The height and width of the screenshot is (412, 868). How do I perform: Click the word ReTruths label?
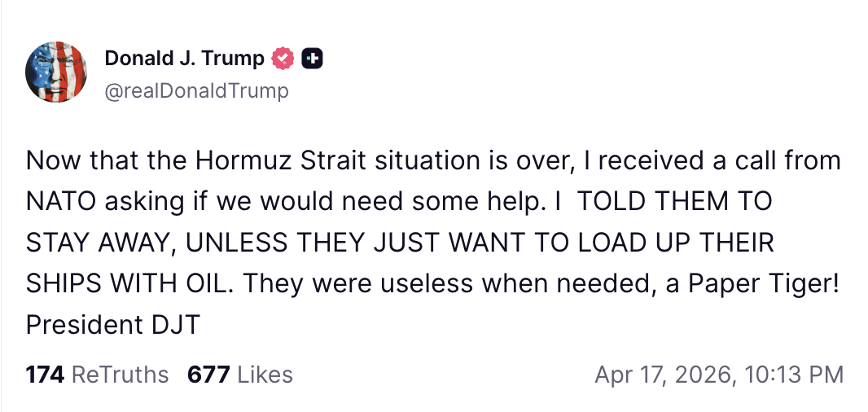pos(120,375)
